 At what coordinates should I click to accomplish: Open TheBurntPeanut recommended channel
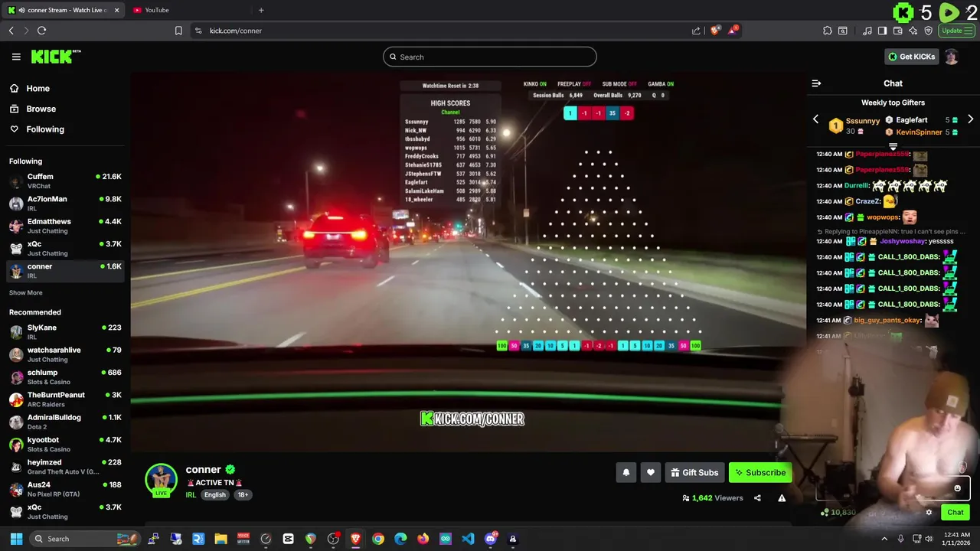pyautogui.click(x=64, y=399)
